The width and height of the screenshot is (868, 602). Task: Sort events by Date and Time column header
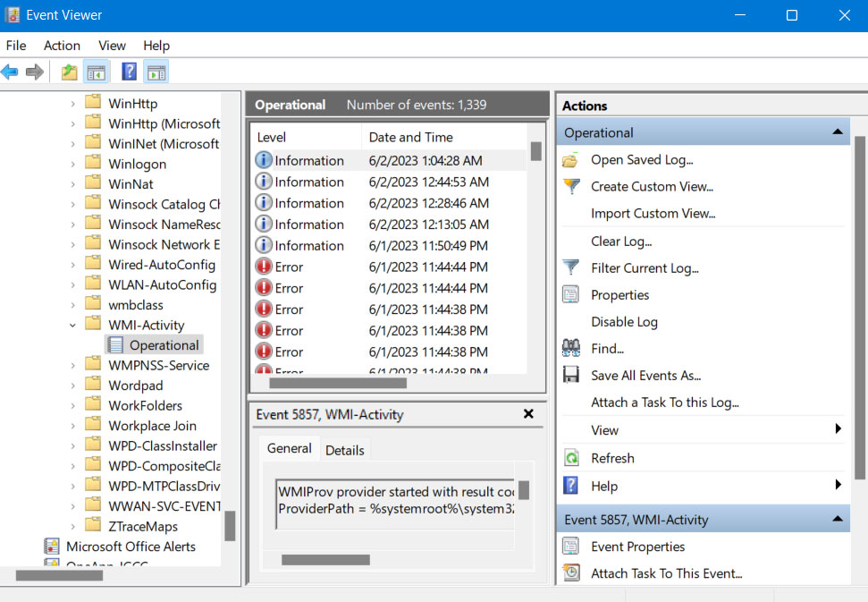pos(444,137)
